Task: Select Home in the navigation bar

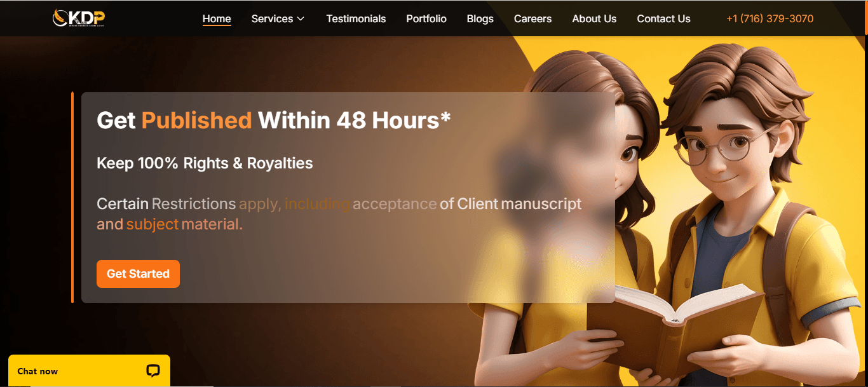Action: pyautogui.click(x=217, y=18)
